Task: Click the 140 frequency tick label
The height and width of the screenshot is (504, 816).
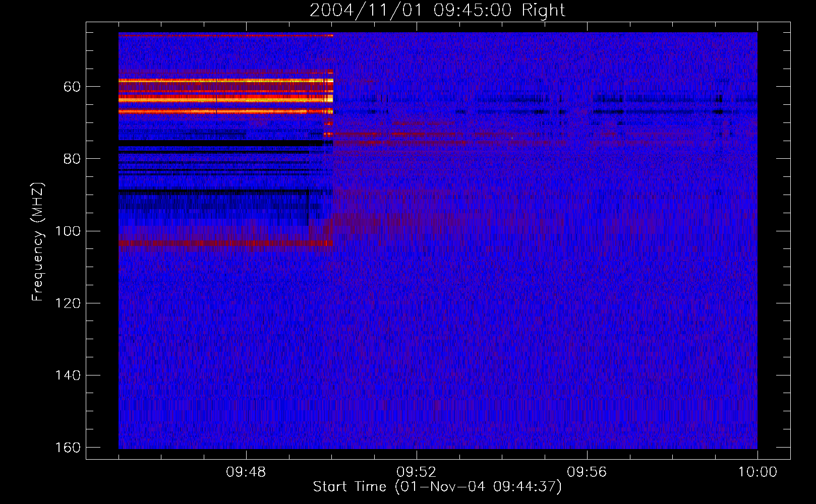Action: pos(68,375)
